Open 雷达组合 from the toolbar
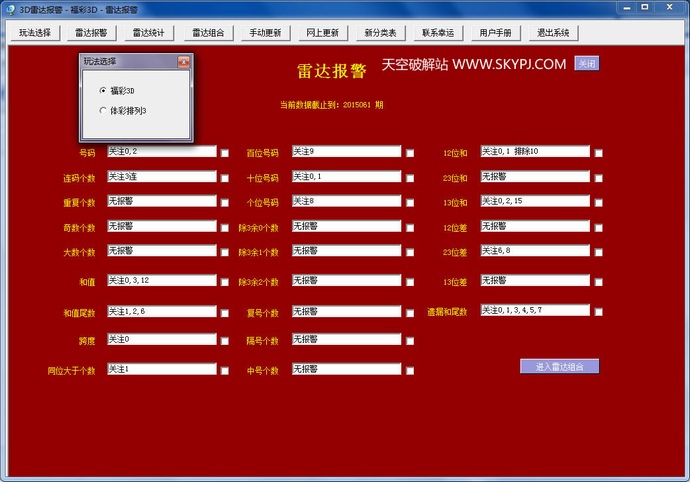Screen dimensions: 690x482 (x=208, y=33)
